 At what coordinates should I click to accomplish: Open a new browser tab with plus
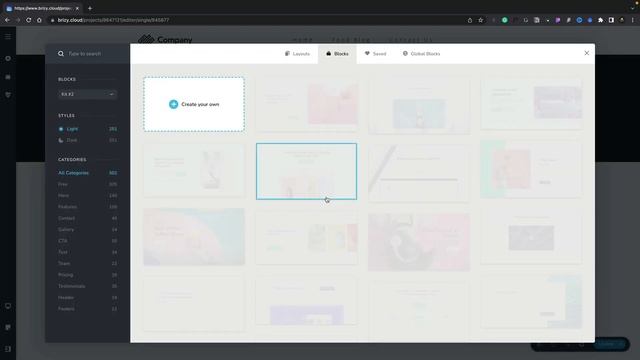tap(90, 8)
